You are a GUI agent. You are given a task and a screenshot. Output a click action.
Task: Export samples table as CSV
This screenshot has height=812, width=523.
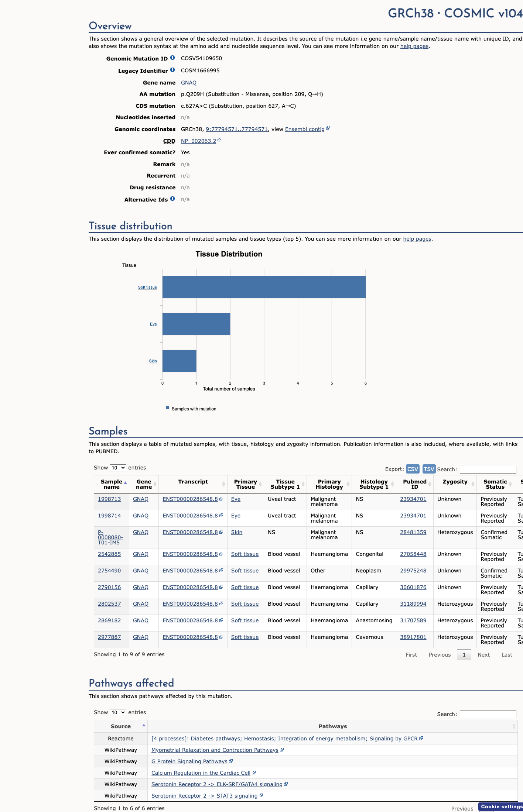coord(413,469)
